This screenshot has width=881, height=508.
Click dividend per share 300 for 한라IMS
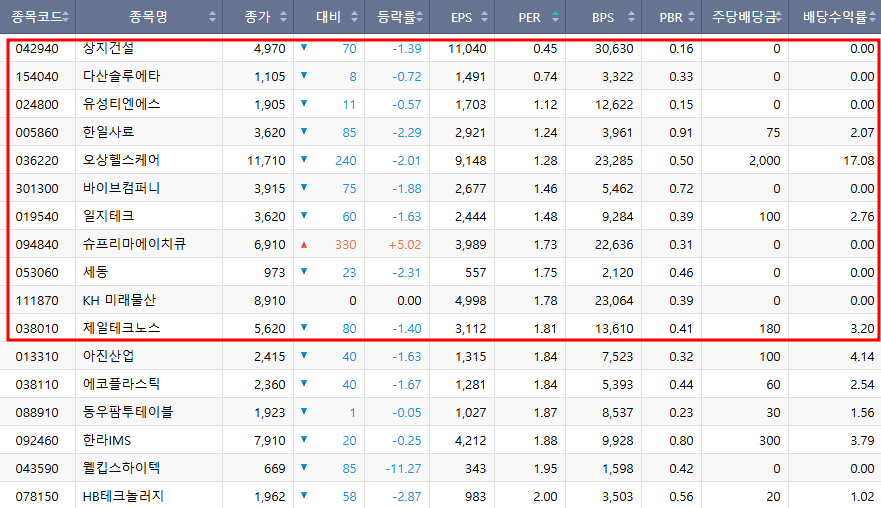point(769,441)
